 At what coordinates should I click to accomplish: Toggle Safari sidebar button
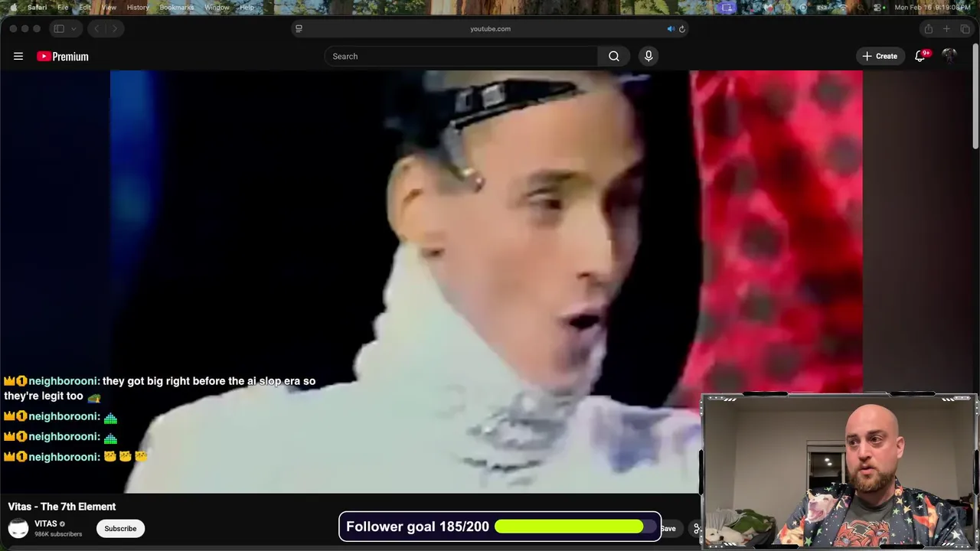(59, 28)
